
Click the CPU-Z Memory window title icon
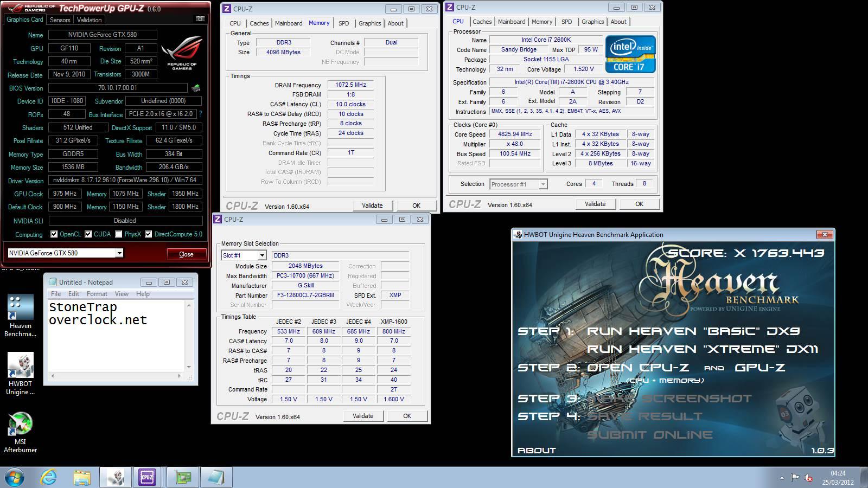click(227, 9)
